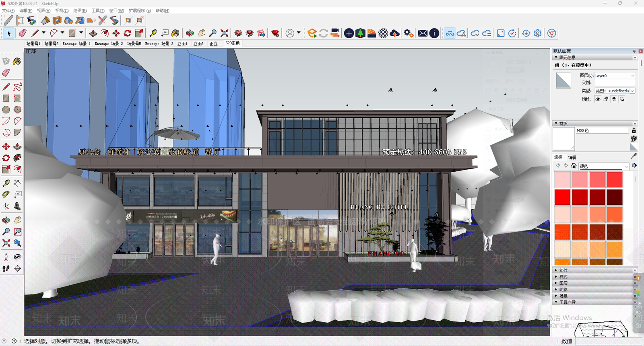Activate the Scale tool in the top toolbar

pos(139,33)
